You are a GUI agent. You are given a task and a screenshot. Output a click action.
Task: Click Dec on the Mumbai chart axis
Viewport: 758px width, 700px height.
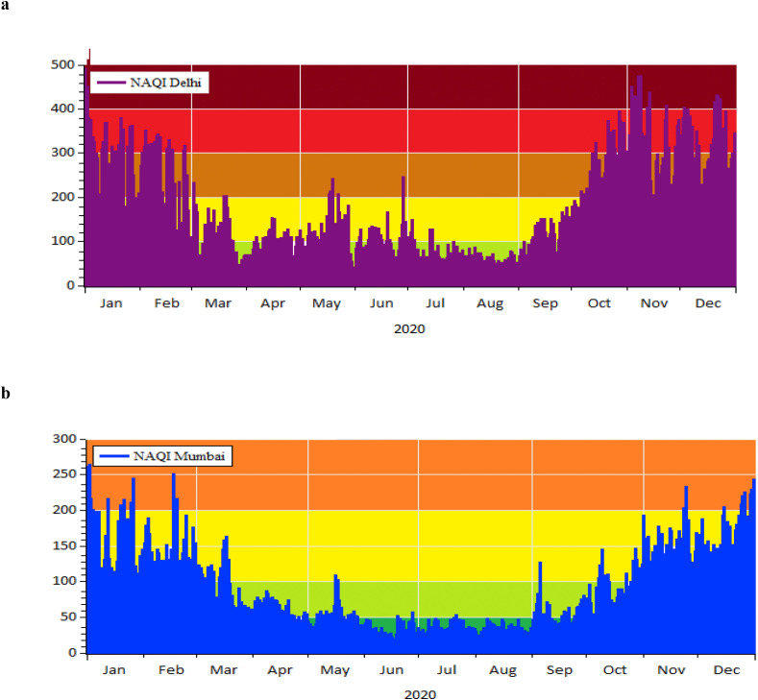tap(727, 670)
